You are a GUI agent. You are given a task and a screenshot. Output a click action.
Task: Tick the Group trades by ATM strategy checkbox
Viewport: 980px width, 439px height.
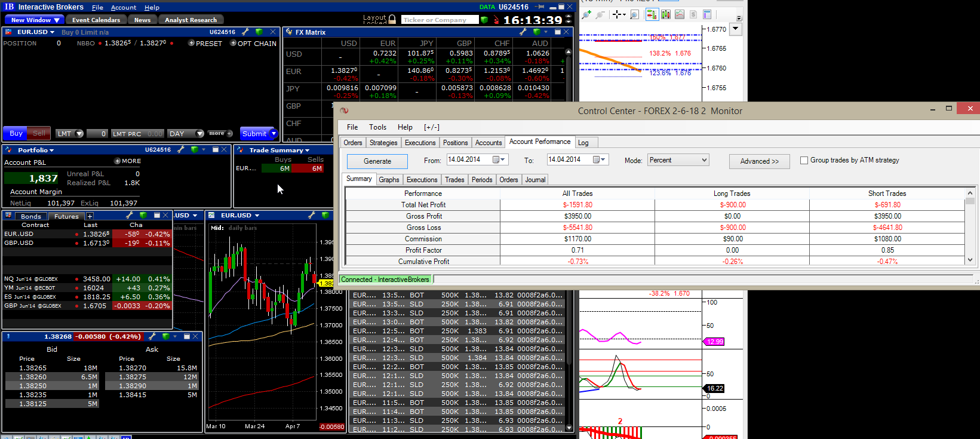(x=804, y=160)
